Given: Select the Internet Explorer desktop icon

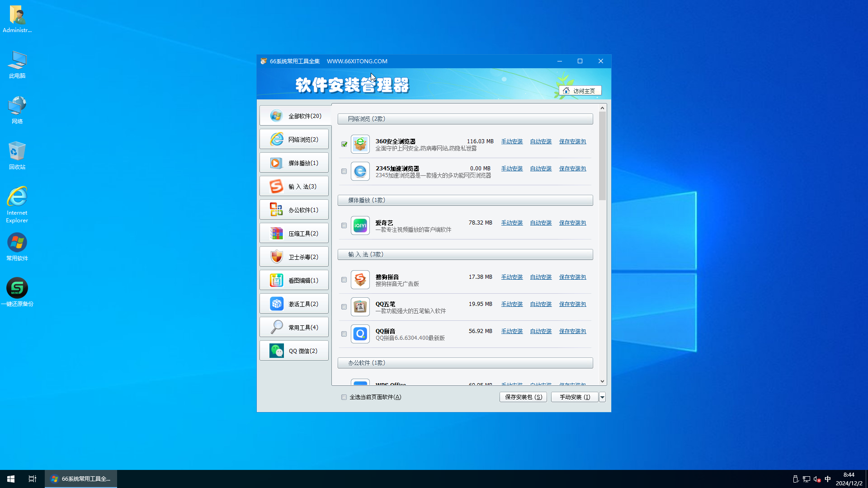Looking at the screenshot, I should point(17,205).
